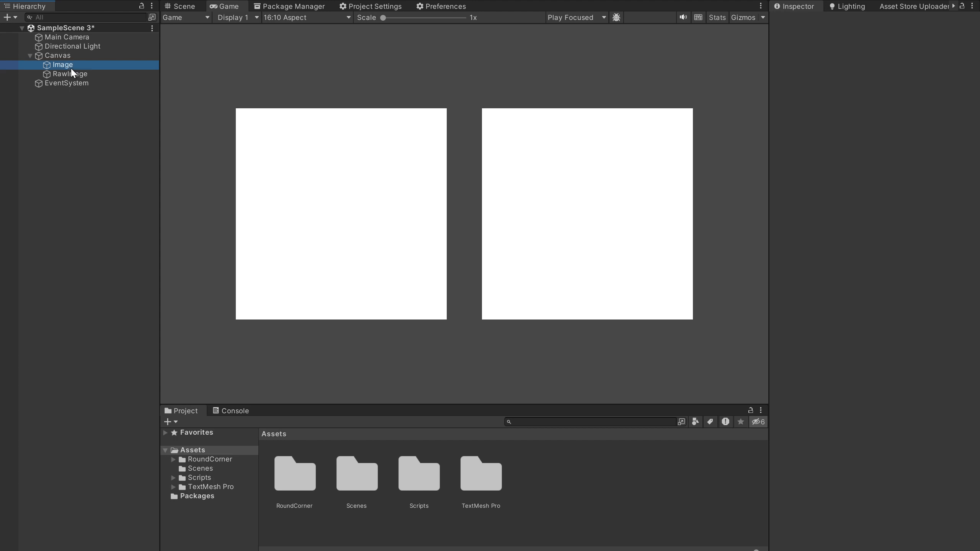Open Inspector panel options menu

pyautogui.click(x=972, y=6)
